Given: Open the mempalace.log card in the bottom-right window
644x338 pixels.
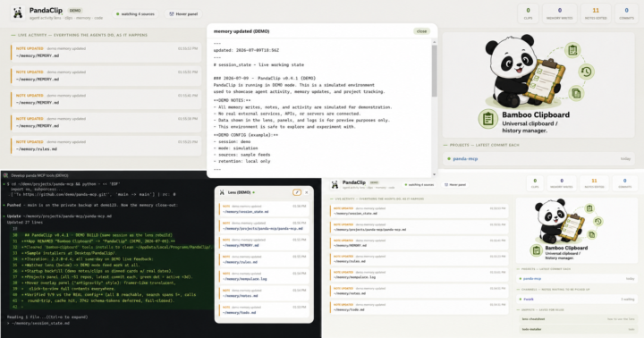Looking at the screenshot, I should (419, 275).
